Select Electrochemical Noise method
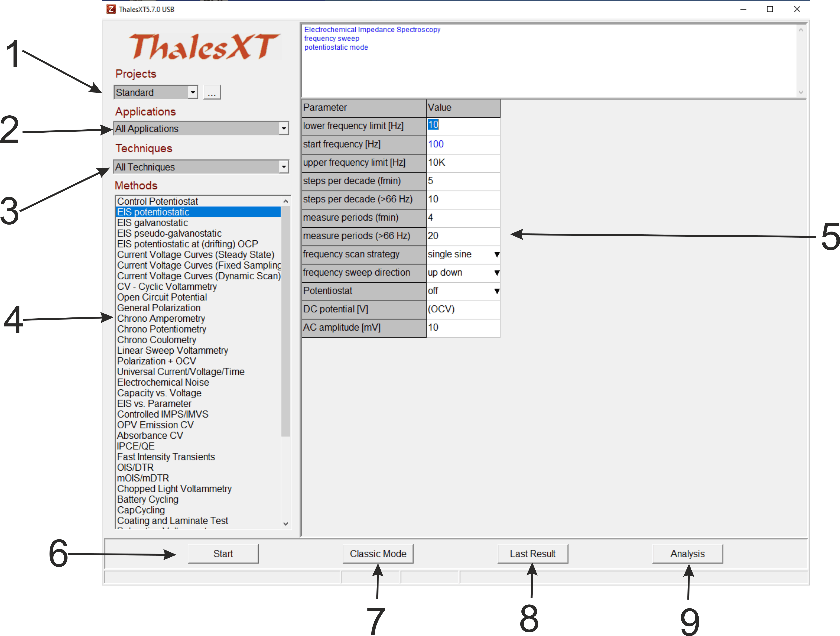This screenshot has height=636, width=840. click(198, 382)
